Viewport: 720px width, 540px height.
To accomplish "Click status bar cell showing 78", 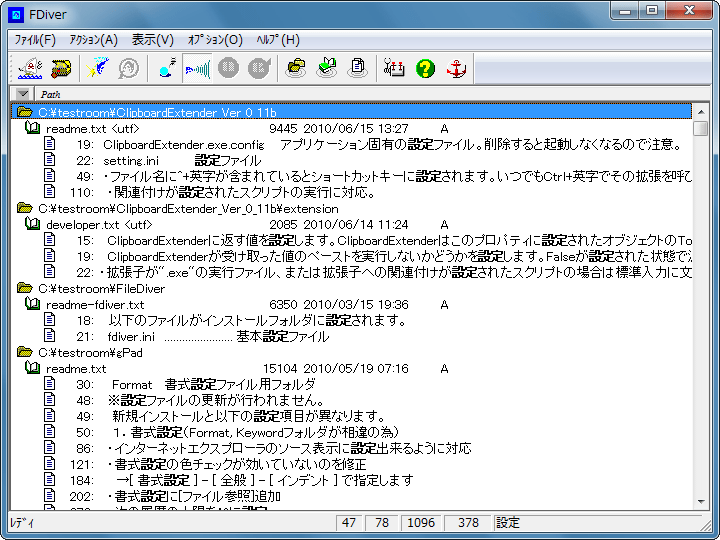I will tap(382, 523).
